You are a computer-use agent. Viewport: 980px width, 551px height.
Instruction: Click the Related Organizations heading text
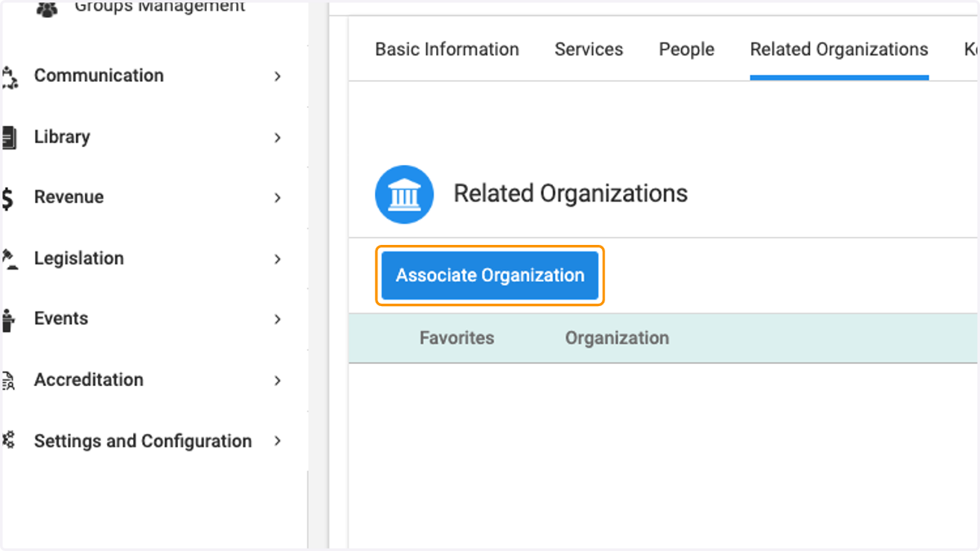click(x=571, y=193)
